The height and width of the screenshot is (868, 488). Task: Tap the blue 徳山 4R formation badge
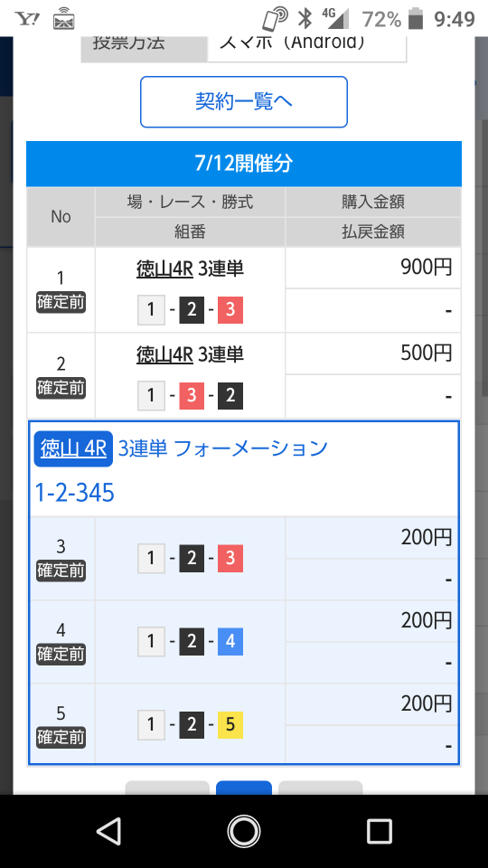pyautogui.click(x=73, y=448)
